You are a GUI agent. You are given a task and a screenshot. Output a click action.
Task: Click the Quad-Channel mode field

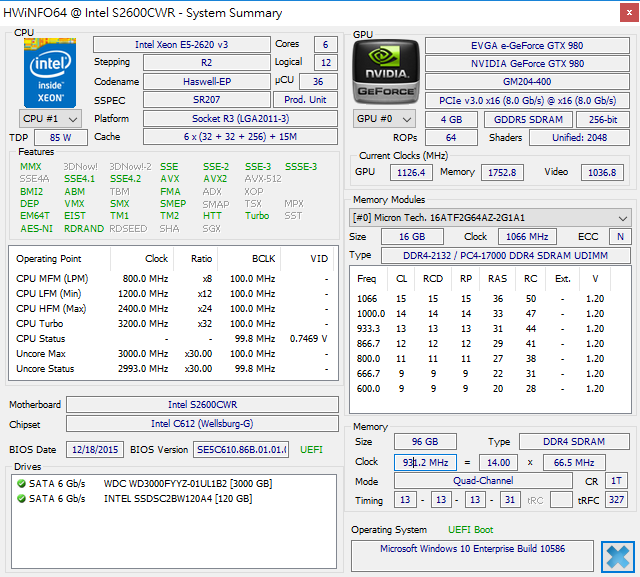[483, 481]
